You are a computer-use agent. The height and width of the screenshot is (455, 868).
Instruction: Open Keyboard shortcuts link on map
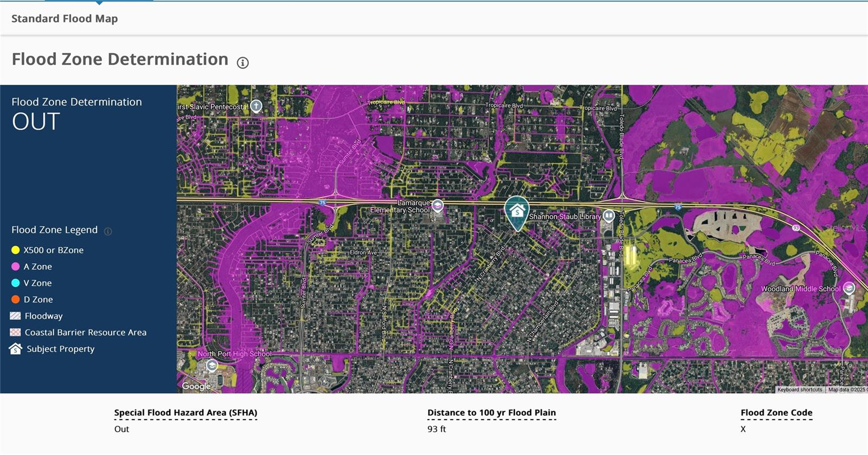point(800,389)
